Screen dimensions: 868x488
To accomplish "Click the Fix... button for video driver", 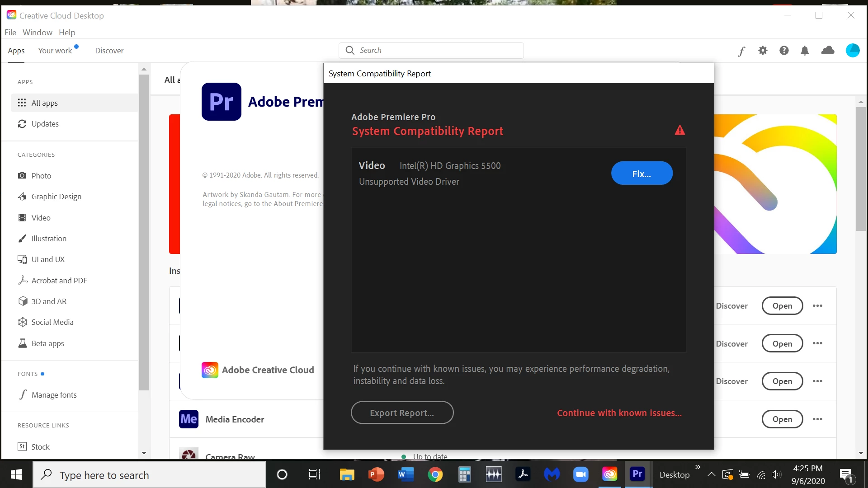I will (642, 174).
